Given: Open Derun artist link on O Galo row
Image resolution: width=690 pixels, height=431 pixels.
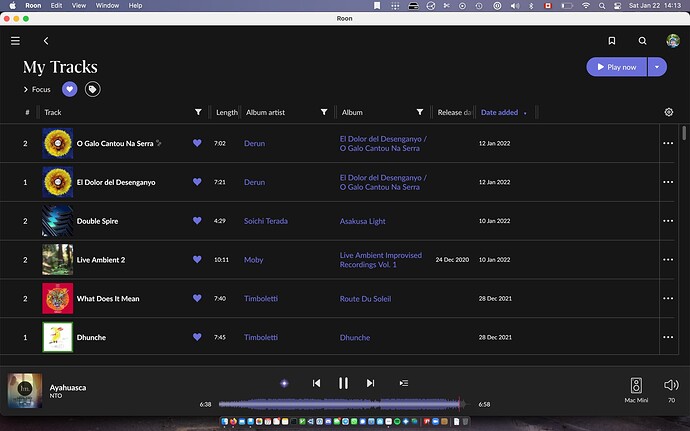Looking at the screenshot, I should [x=254, y=144].
